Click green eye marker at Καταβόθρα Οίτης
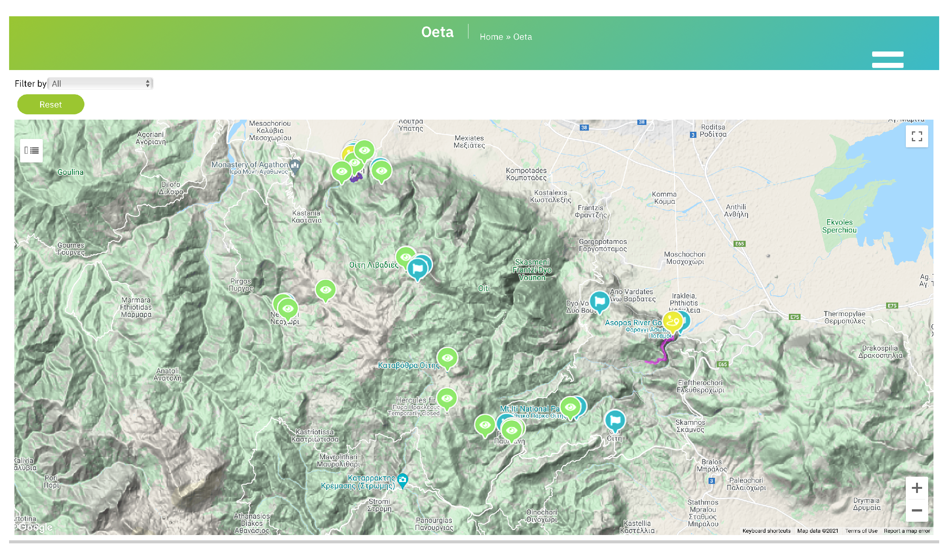Viewport: 949px width, 560px height. click(x=447, y=358)
